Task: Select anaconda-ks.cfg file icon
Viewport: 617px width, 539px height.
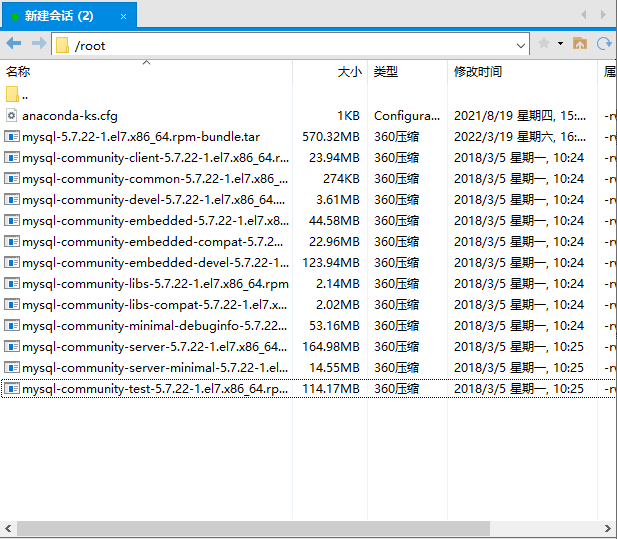Action: [12, 115]
